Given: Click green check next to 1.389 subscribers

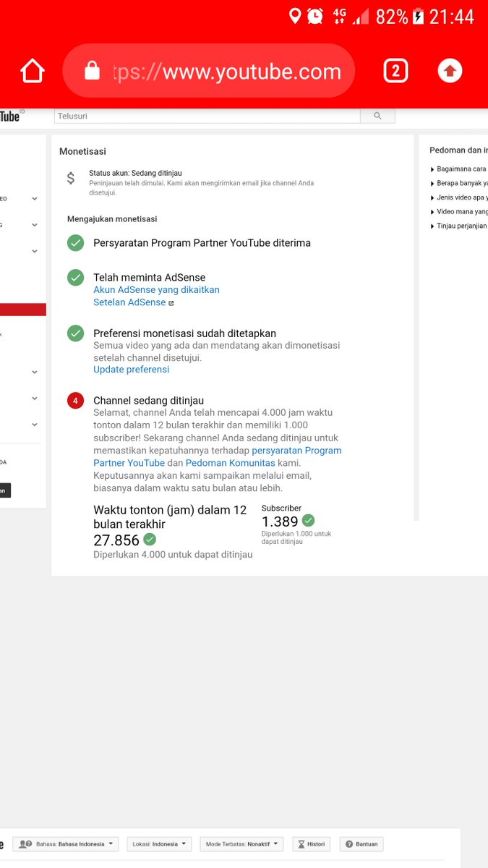Looking at the screenshot, I should click(x=308, y=520).
